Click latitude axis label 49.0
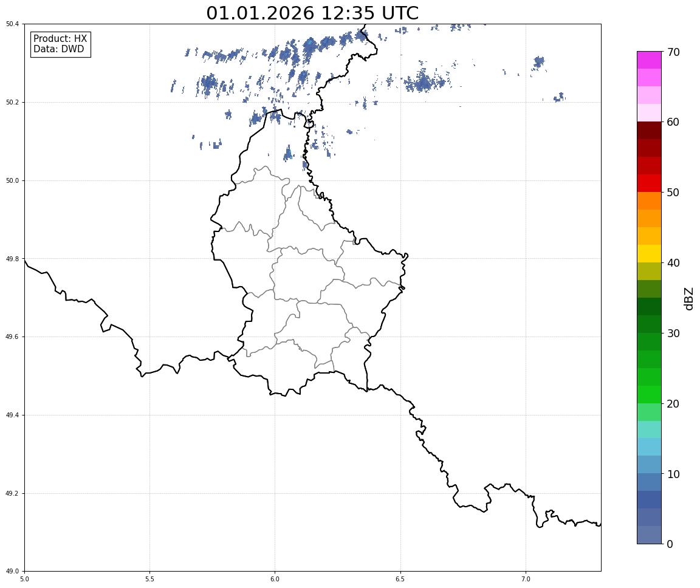This screenshot has width=700, height=588. click(x=12, y=572)
